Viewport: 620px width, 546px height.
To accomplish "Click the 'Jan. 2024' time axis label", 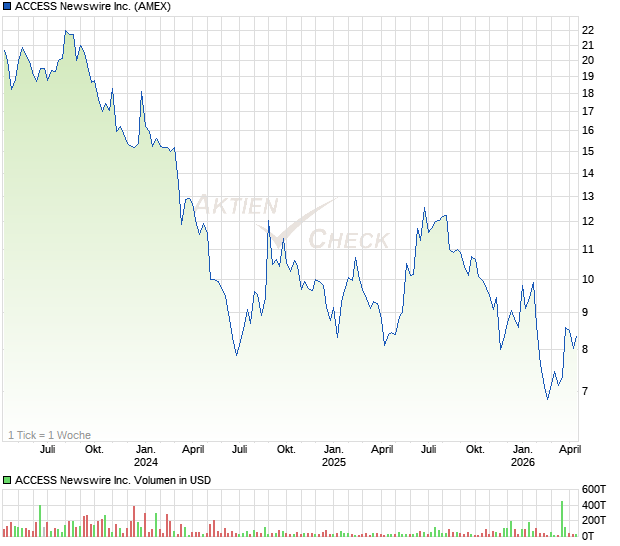I will pos(146,456).
